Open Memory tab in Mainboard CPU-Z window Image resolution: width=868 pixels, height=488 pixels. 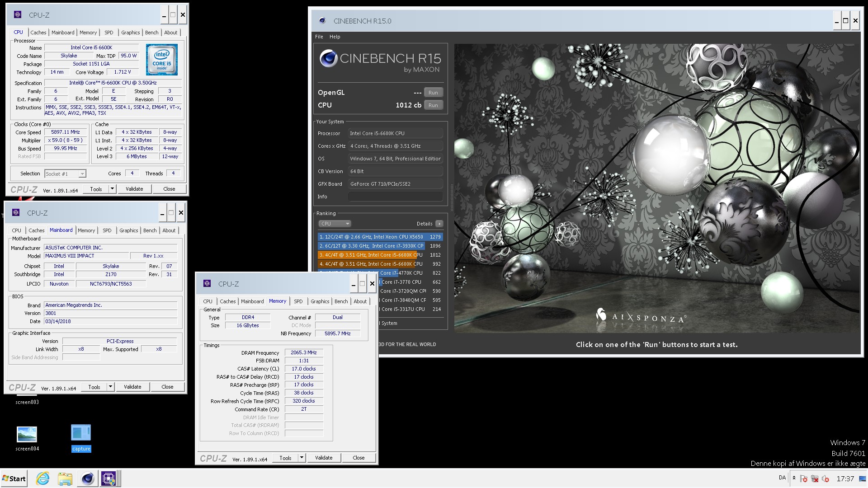[x=86, y=230]
